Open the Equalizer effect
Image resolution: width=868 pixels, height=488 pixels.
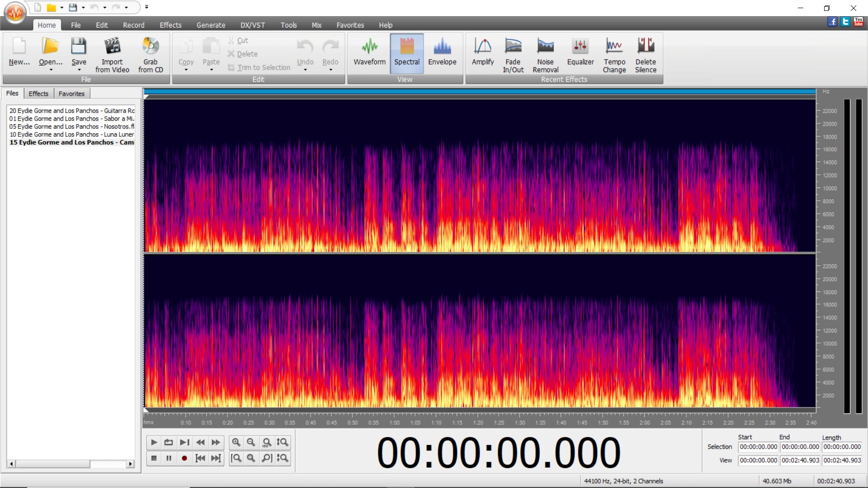[580, 53]
